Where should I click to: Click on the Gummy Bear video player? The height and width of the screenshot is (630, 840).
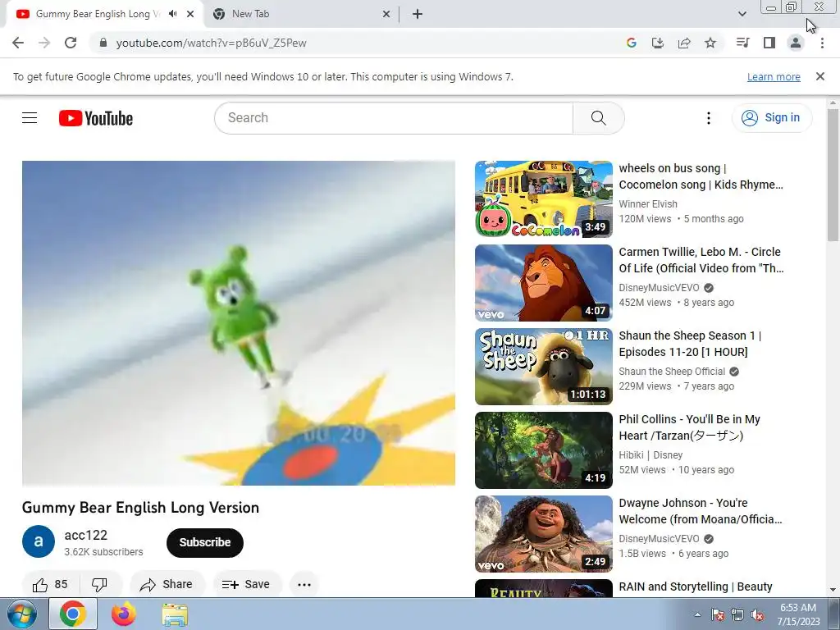point(239,323)
